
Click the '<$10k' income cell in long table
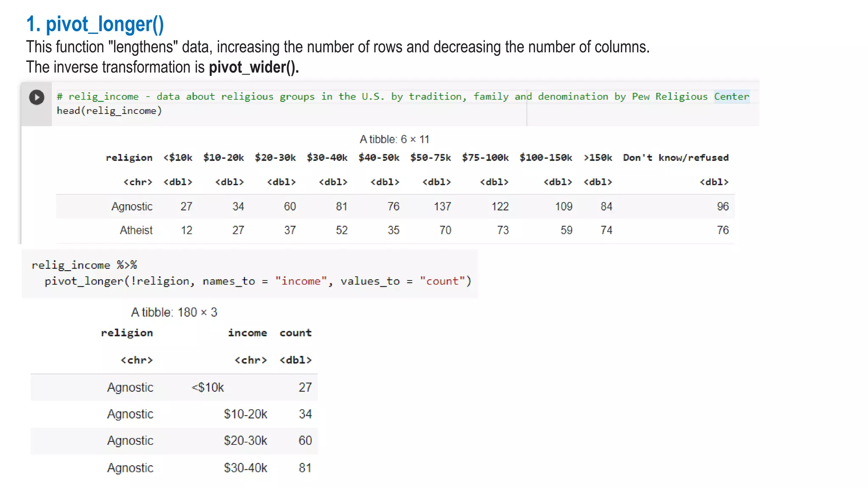(x=208, y=388)
